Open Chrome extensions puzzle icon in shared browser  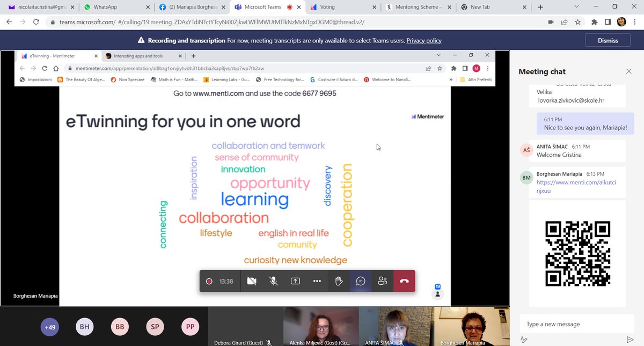coord(453,68)
